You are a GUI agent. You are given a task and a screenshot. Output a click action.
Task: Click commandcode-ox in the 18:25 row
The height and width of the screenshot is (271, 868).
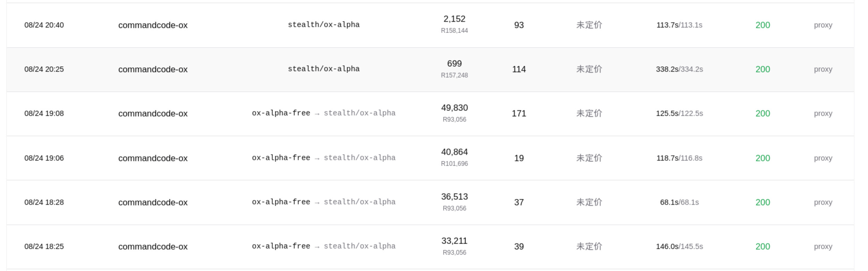(153, 247)
